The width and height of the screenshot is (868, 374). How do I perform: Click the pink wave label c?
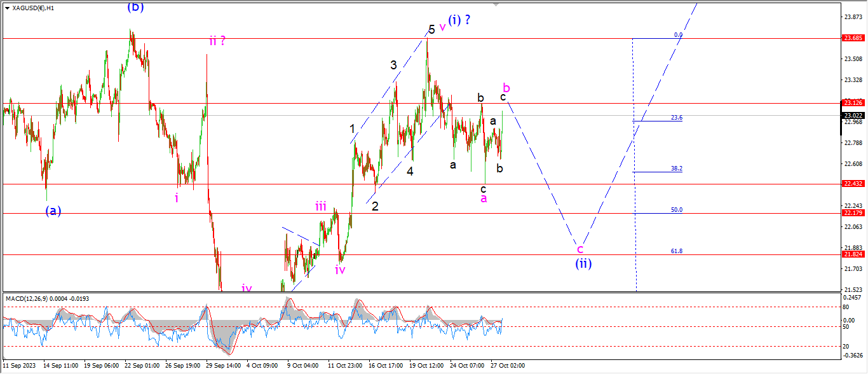coord(580,248)
